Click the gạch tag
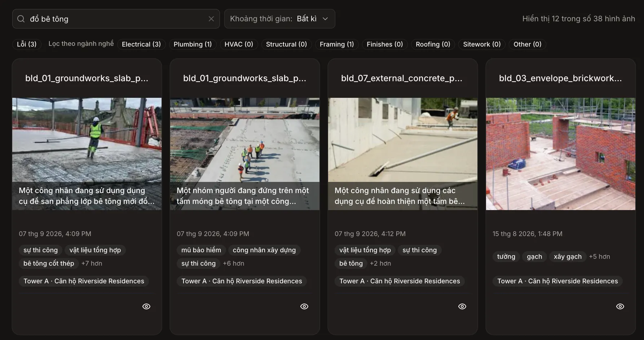 tap(534, 257)
